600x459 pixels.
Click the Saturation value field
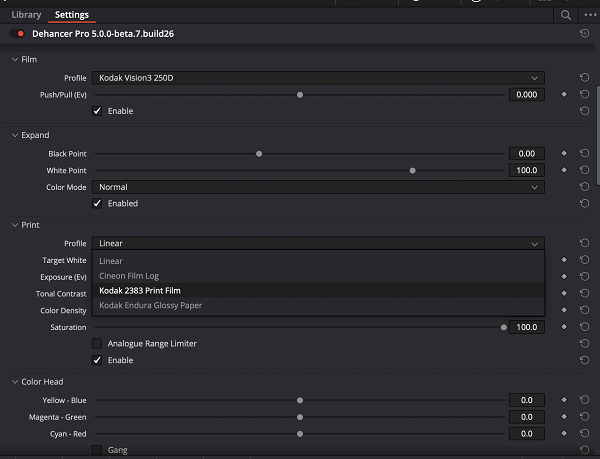[527, 327]
